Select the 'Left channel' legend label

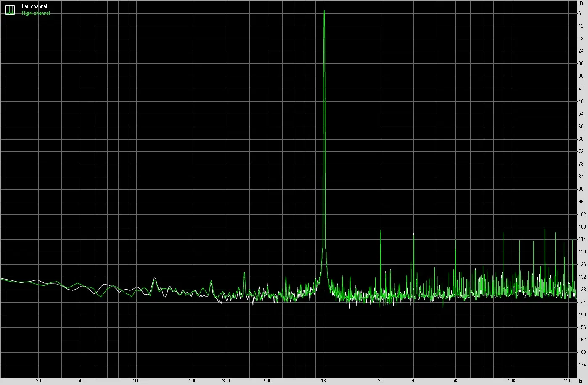point(34,6)
